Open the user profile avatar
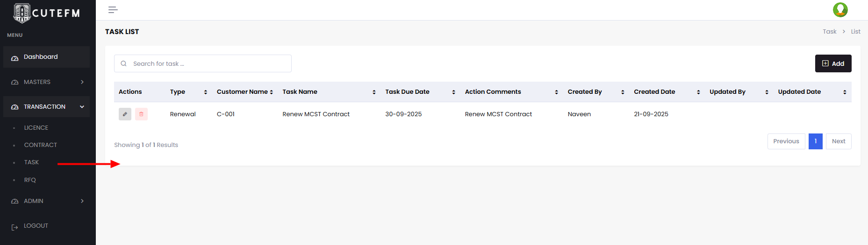 point(840,10)
